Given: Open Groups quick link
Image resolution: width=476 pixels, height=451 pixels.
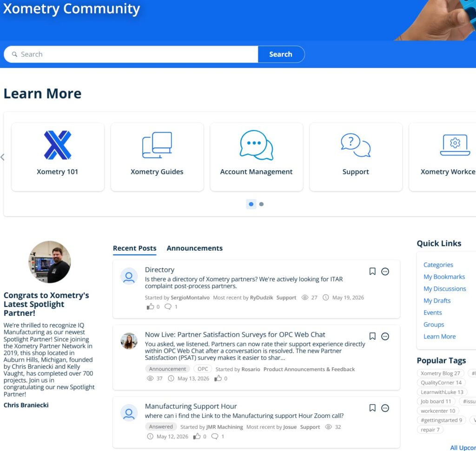Looking at the screenshot, I should [x=434, y=325].
